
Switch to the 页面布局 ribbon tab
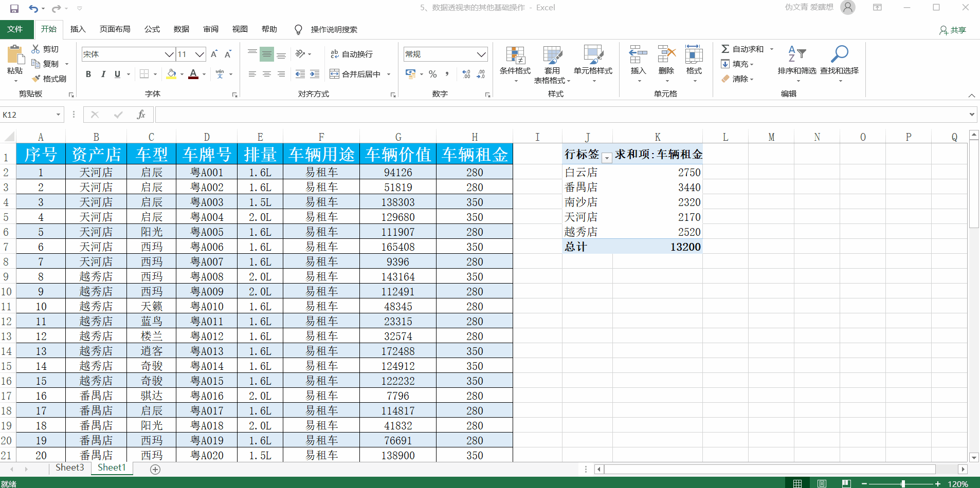115,29
